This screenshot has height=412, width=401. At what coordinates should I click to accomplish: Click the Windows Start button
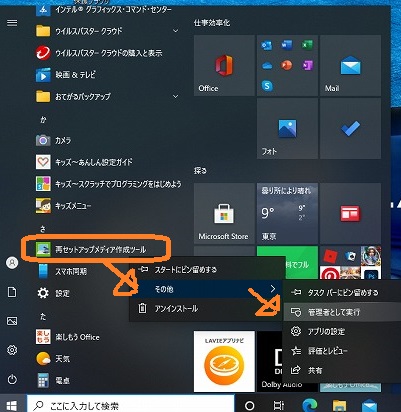[x=12, y=405]
